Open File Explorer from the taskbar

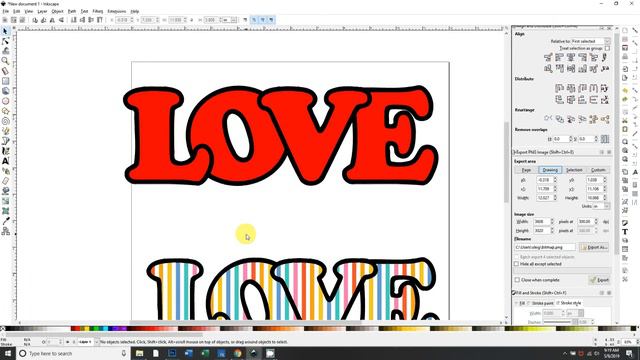[139, 353]
